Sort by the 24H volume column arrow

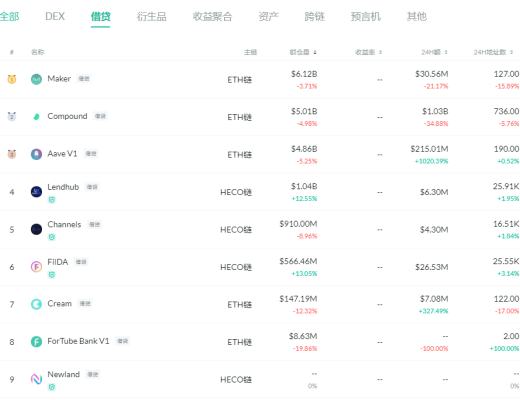click(446, 52)
